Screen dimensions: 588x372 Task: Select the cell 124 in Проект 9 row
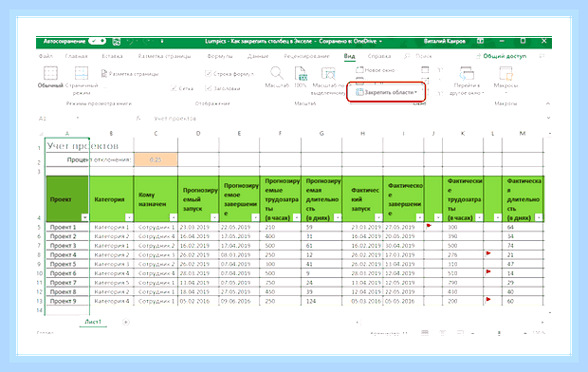click(322, 301)
